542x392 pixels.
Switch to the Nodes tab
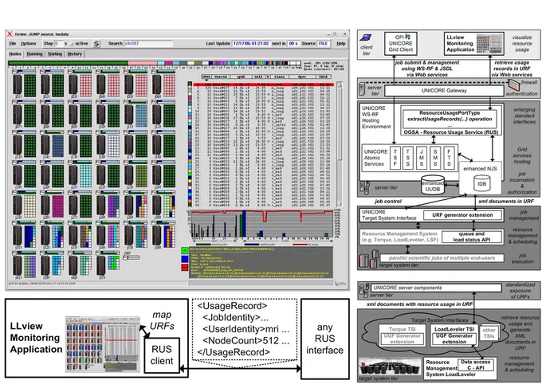[15, 54]
